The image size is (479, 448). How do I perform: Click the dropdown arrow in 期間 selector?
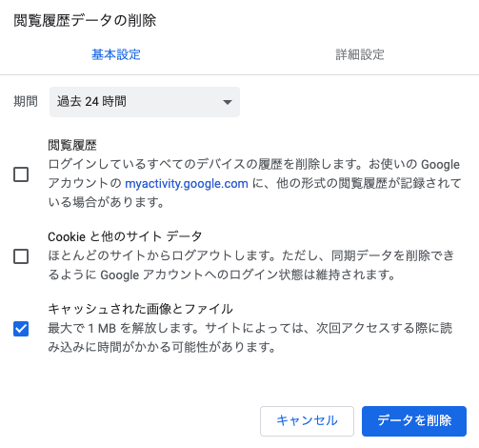click(x=228, y=102)
